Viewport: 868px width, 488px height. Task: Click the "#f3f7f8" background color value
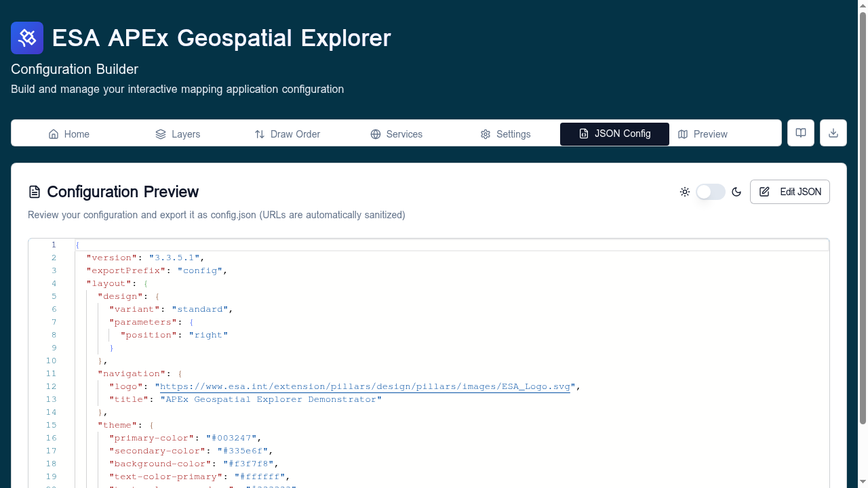248,464
